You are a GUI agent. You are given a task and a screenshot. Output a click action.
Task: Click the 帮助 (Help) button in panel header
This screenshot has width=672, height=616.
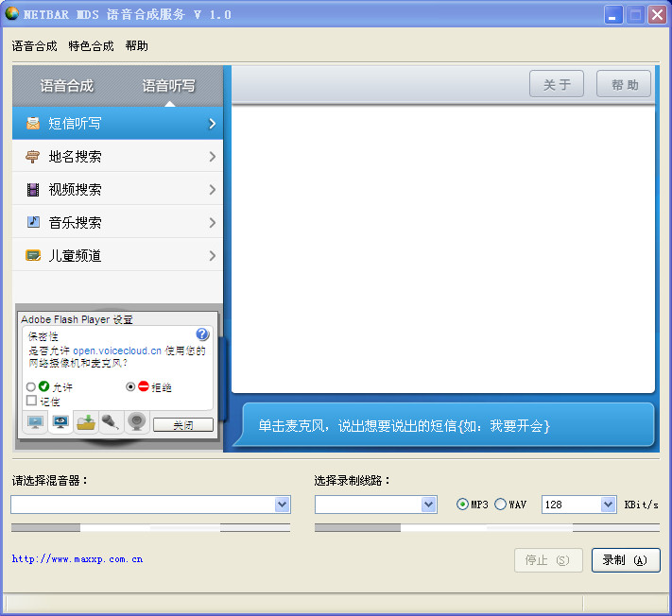coord(624,84)
